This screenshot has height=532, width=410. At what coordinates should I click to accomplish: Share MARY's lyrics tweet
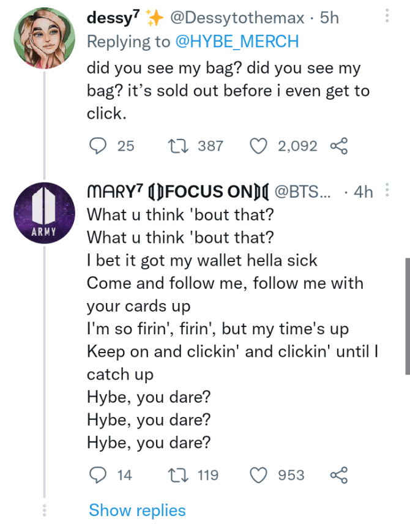tap(338, 474)
